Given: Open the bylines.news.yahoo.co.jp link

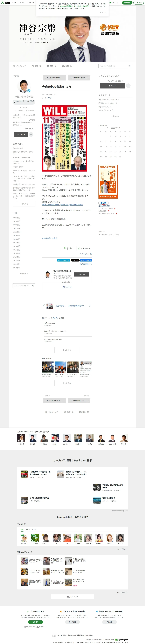Looking at the screenshot, I should (62, 205).
